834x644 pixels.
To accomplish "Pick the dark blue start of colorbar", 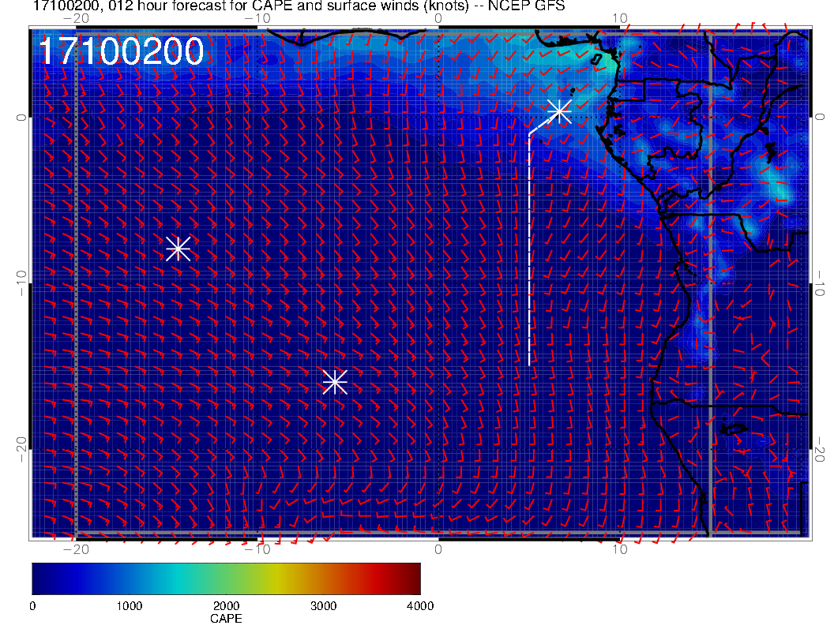I will (39, 578).
